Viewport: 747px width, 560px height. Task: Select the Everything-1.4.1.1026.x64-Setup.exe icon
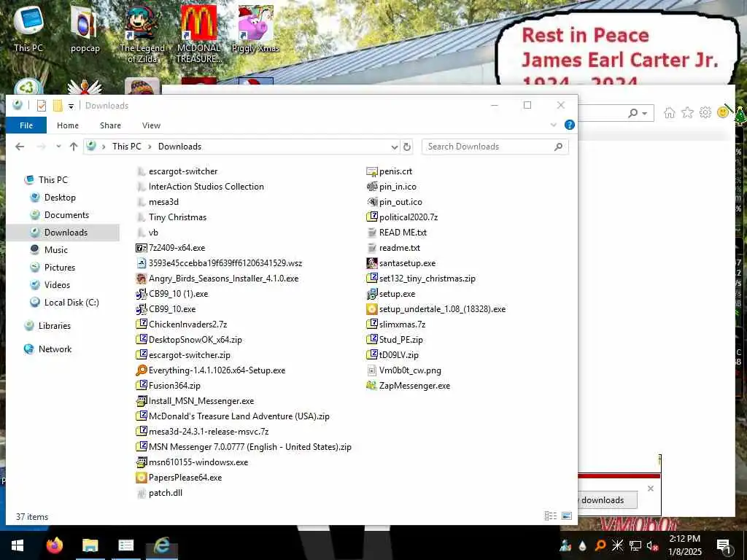(x=142, y=370)
